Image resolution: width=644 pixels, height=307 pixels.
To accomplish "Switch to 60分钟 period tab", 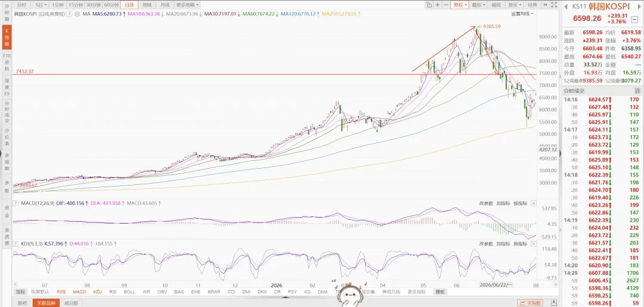I will [x=111, y=5].
